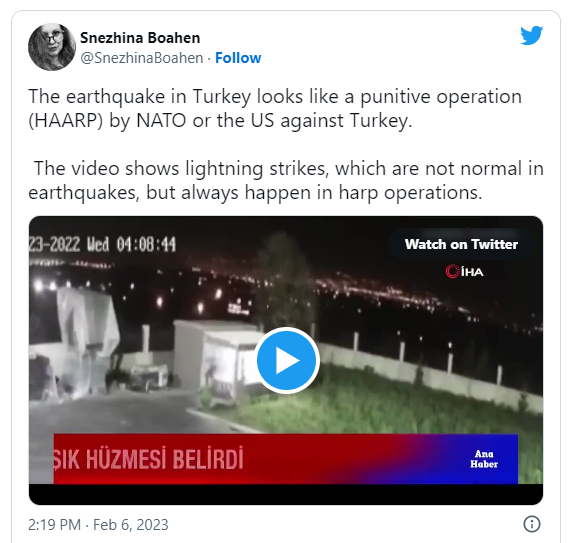The image size is (576, 543).
Task: Click the tree silhouette in the video
Action: pos(285,281)
